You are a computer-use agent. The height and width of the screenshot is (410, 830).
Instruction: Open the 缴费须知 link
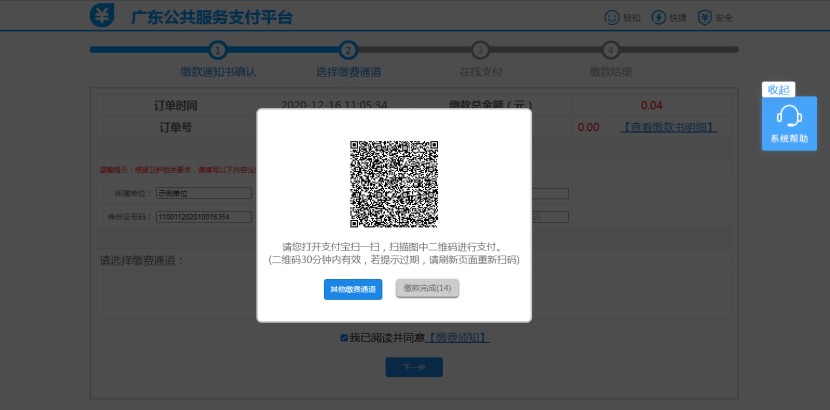click(x=458, y=338)
